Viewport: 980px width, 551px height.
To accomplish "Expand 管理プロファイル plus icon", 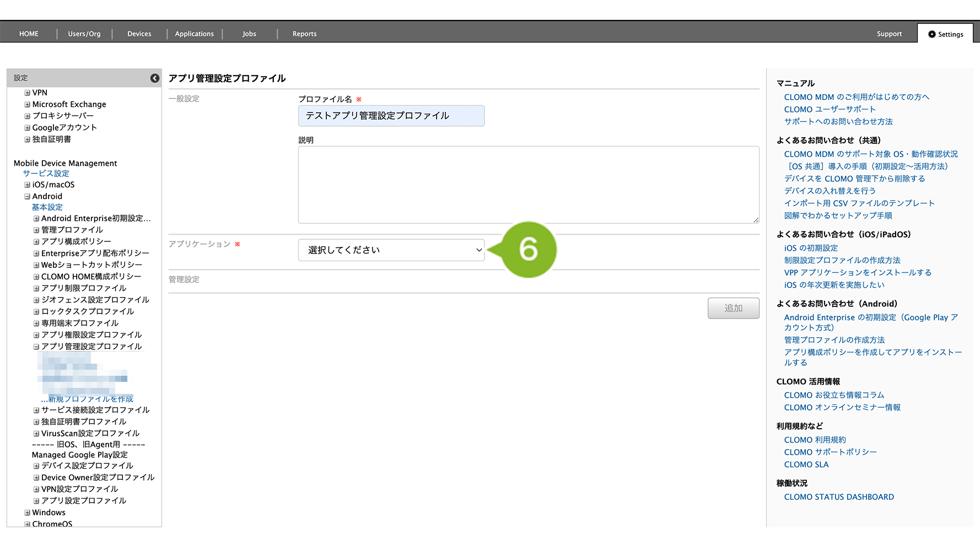I will click(x=36, y=230).
